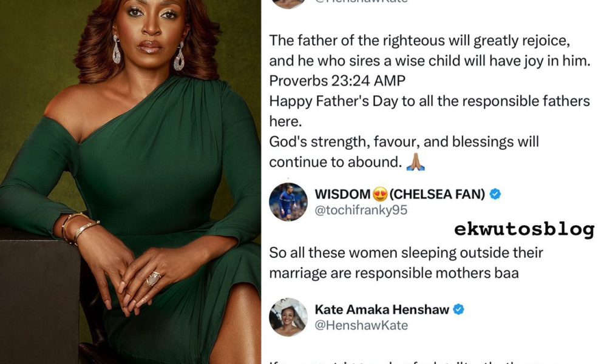The image size is (607, 364).
Task: Select the Kate Amaka Henshaw display name
Action: (382, 309)
